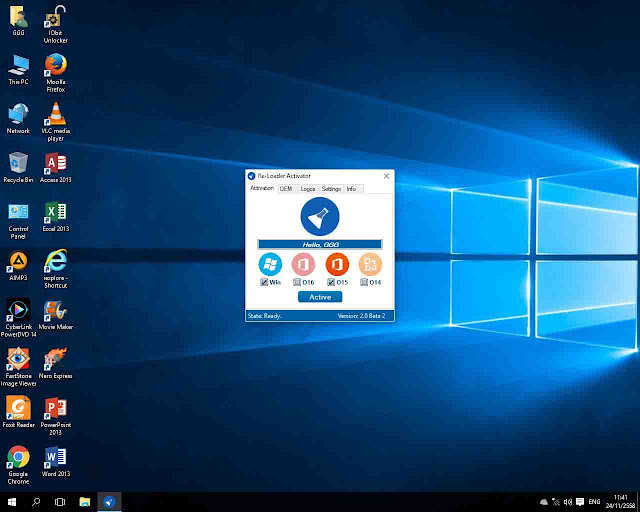Click the "State: Ready.." status text

pos(265,316)
